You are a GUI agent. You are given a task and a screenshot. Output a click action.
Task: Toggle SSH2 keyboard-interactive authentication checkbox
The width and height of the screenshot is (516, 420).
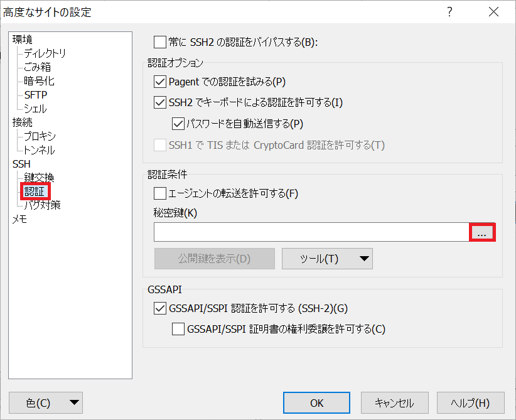click(160, 102)
